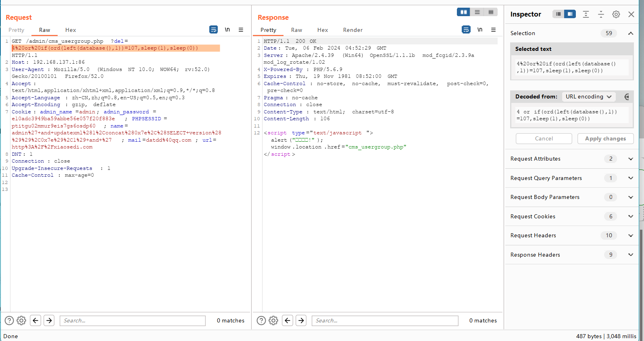Switch Response view to Hex tab
Viewport: 644px width, 341px height.
(323, 30)
